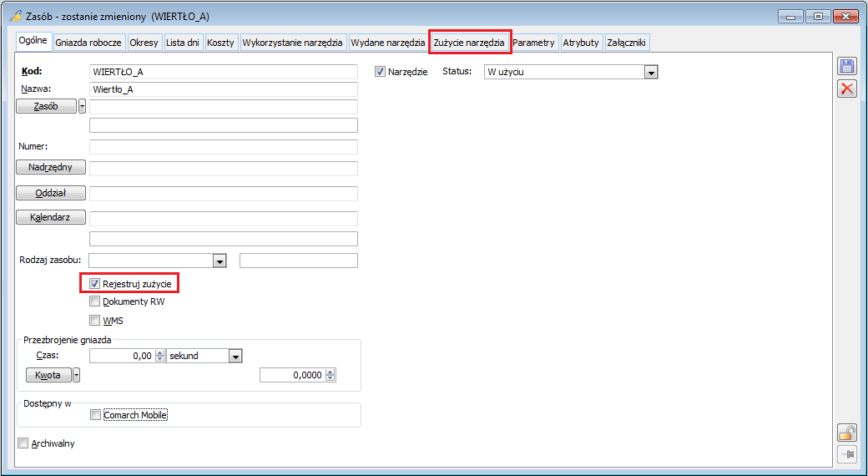
Task: Click the Czas value spinner arrows
Action: pos(160,356)
